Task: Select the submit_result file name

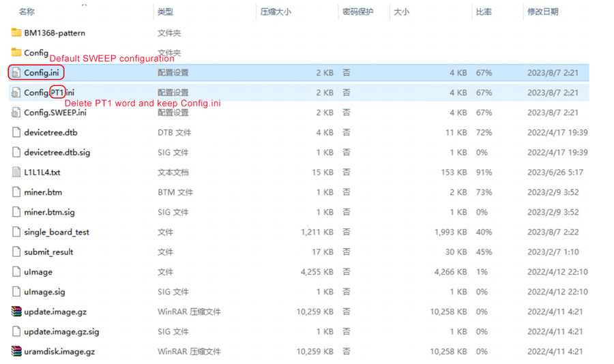Action: point(48,252)
